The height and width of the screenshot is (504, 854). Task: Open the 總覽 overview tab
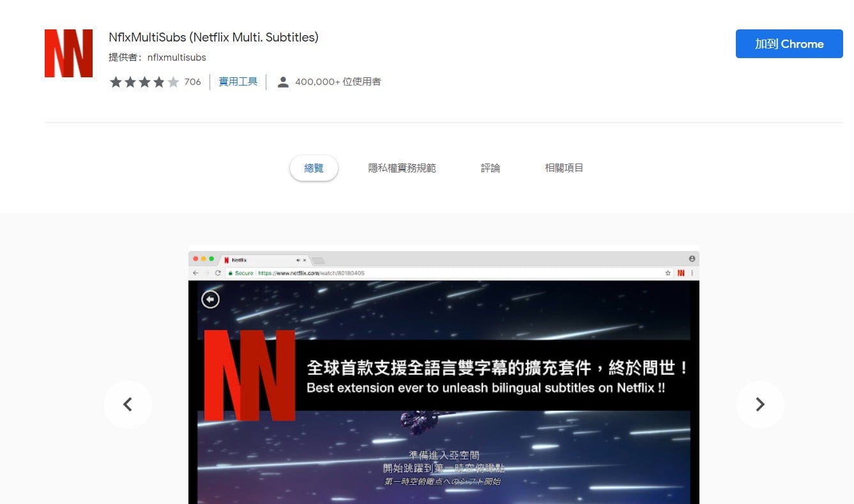pyautogui.click(x=314, y=168)
